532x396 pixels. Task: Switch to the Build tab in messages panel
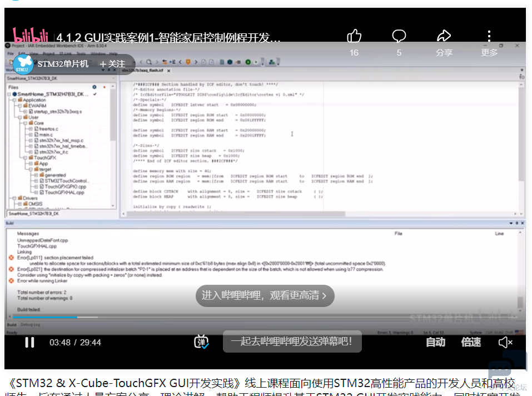point(12,325)
